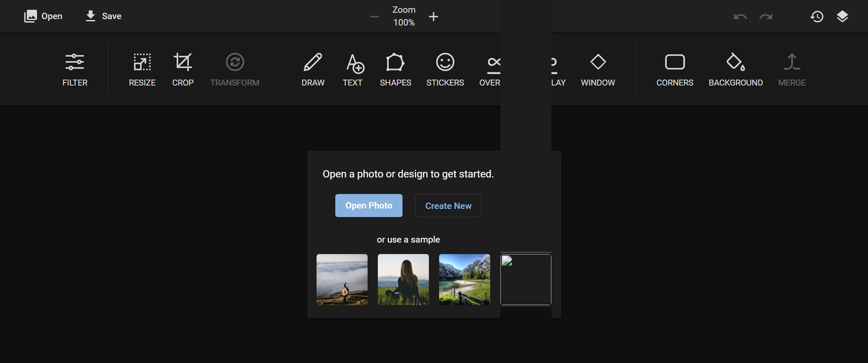Choose the Background fill tool
Image resolution: width=868 pixels, height=363 pixels.
[736, 69]
